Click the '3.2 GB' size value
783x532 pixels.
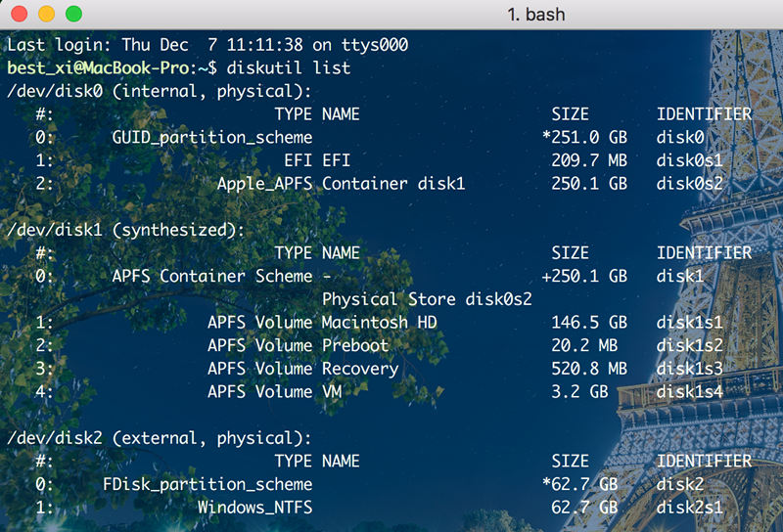tap(579, 392)
